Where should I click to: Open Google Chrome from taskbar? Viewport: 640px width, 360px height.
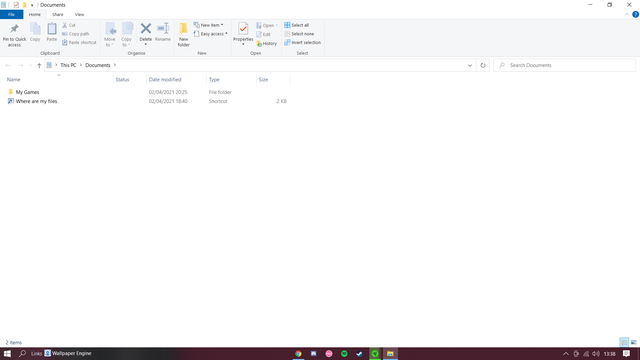(298, 354)
